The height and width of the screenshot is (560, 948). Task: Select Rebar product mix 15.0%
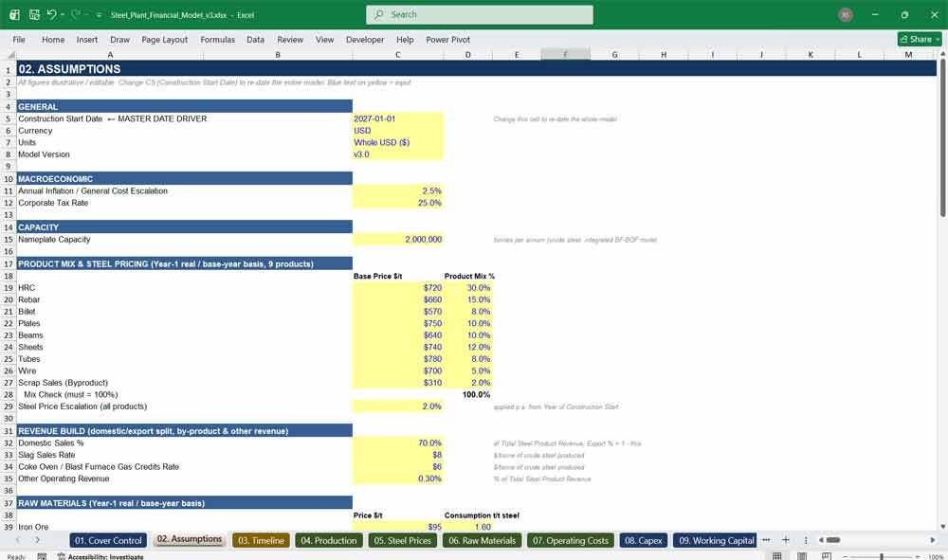click(x=468, y=299)
